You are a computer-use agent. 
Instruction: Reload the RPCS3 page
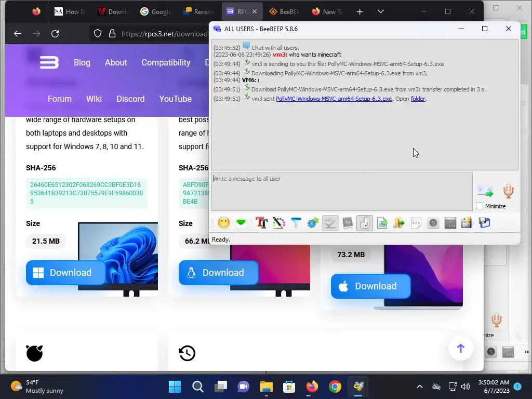coord(55,34)
